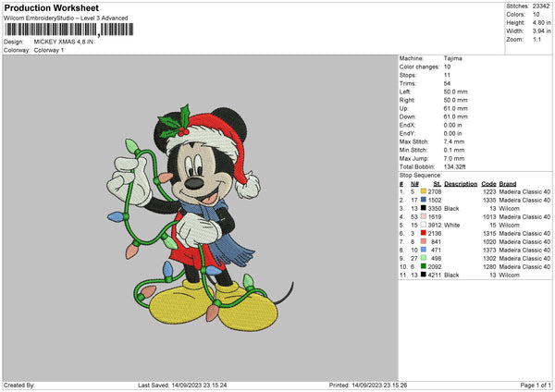Click 'Black' description in stop row 11
The height and width of the screenshot is (392, 555).
point(451,275)
